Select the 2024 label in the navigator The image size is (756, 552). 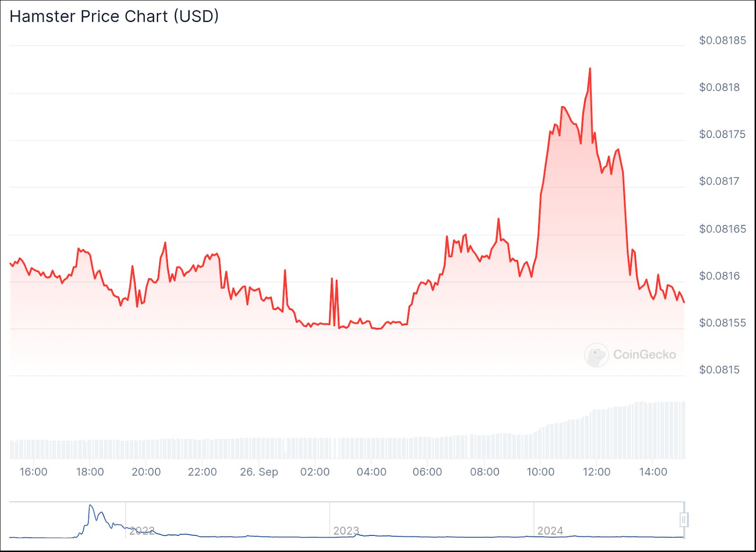point(550,531)
